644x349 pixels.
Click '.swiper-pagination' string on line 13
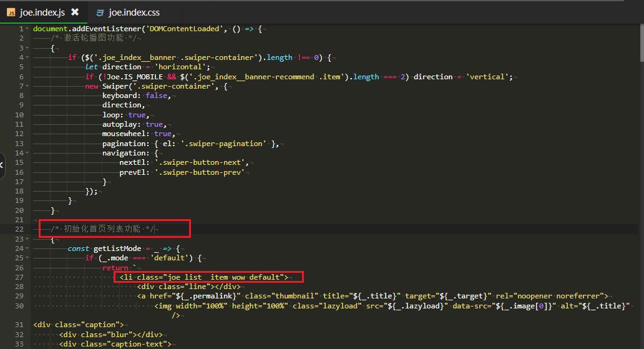pos(223,144)
